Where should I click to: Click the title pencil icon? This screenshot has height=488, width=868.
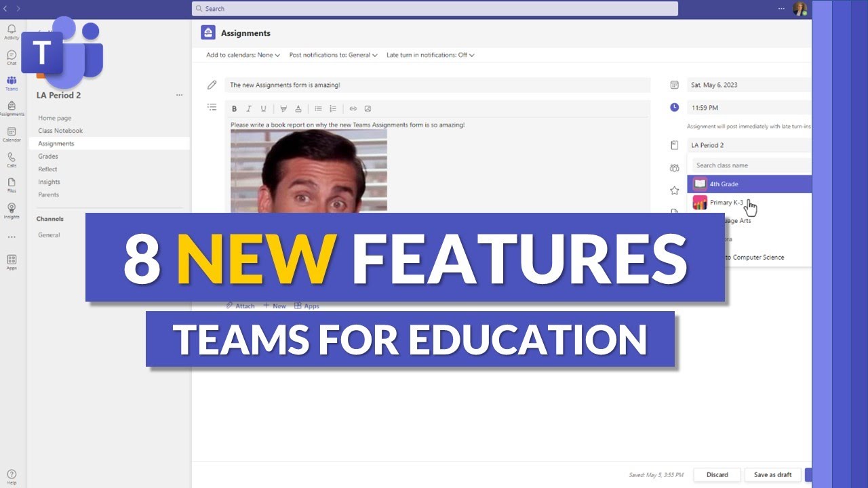[x=212, y=85]
